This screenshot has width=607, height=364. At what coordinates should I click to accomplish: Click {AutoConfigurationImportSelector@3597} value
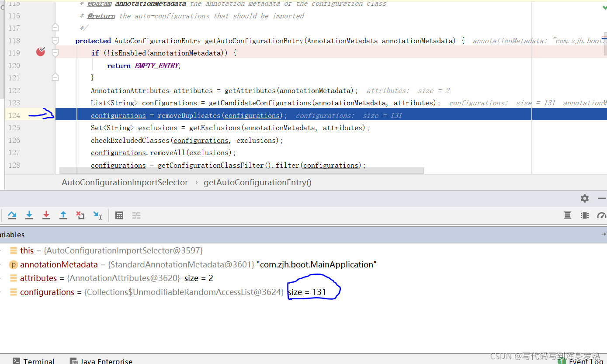click(x=123, y=250)
